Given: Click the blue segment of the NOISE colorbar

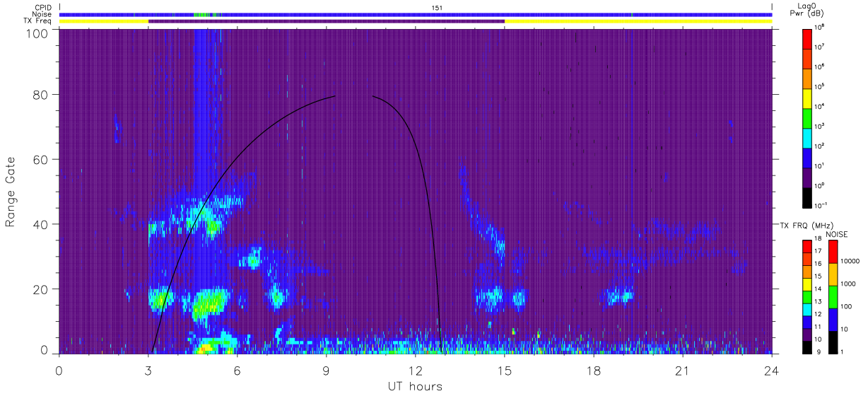Looking at the screenshot, I should click(833, 318).
